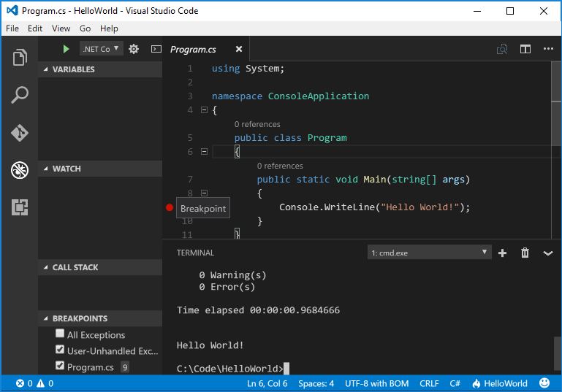Click the 'Hello World!' string in code
The width and height of the screenshot is (562, 392).
420,207
